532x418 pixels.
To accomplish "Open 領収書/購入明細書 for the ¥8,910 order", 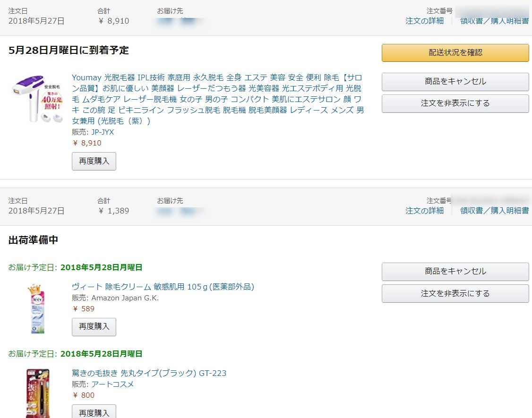I will (494, 21).
